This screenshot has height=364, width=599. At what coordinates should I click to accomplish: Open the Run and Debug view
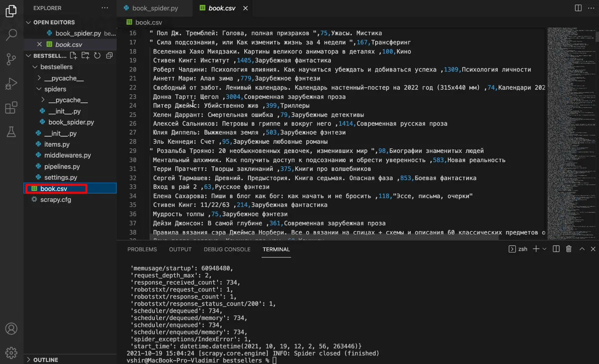[x=11, y=83]
